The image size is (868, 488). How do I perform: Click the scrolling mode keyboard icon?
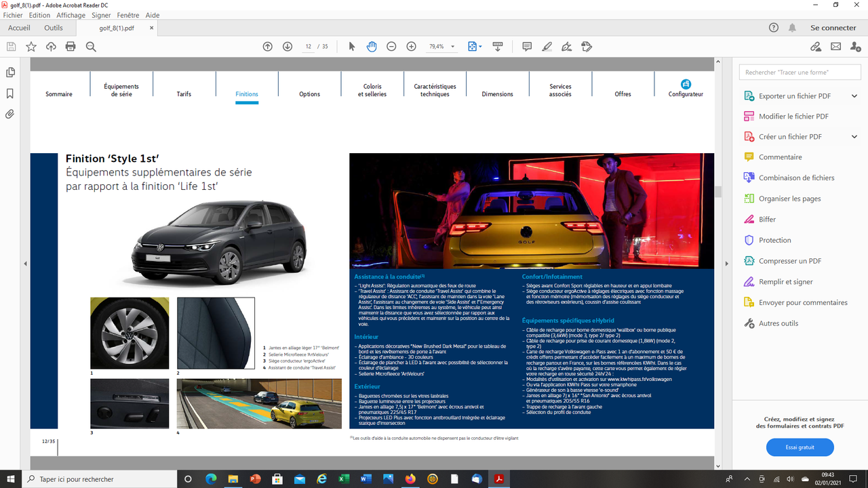[498, 47]
